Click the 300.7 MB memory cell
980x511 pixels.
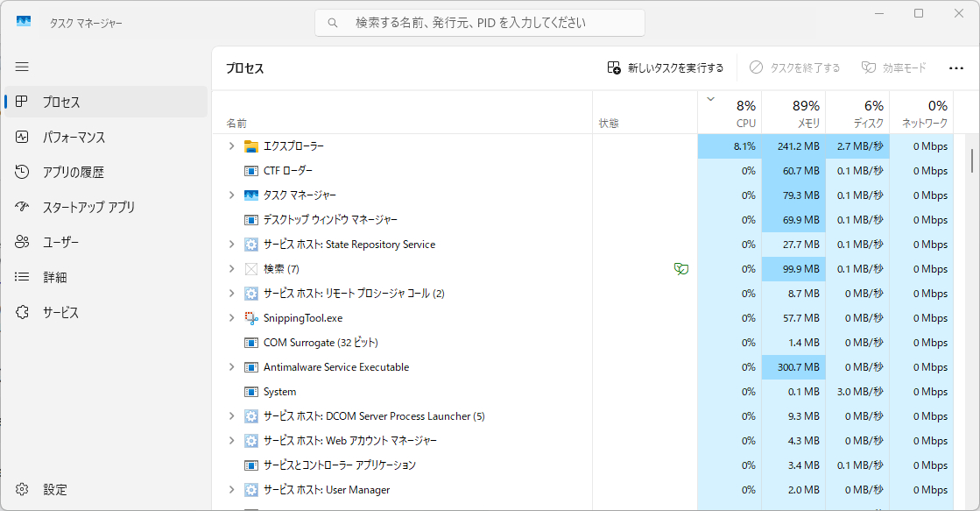pyautogui.click(x=793, y=367)
